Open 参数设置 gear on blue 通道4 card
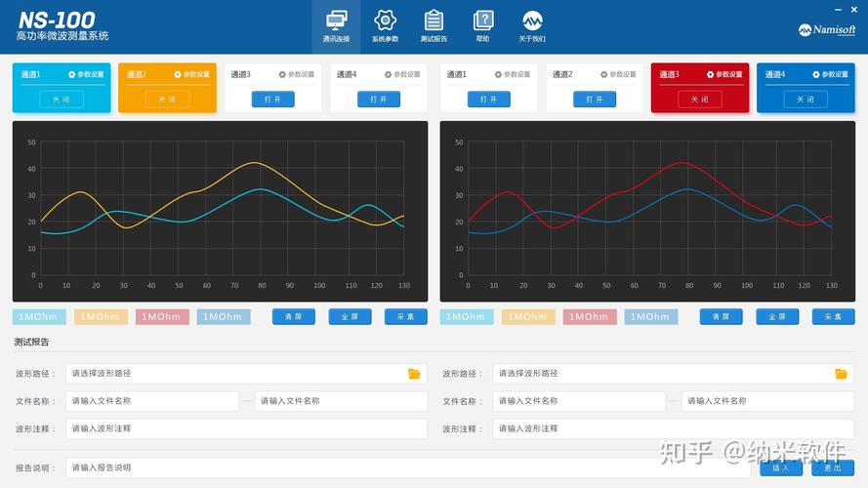Viewport: 868px width, 488px height. click(830, 74)
